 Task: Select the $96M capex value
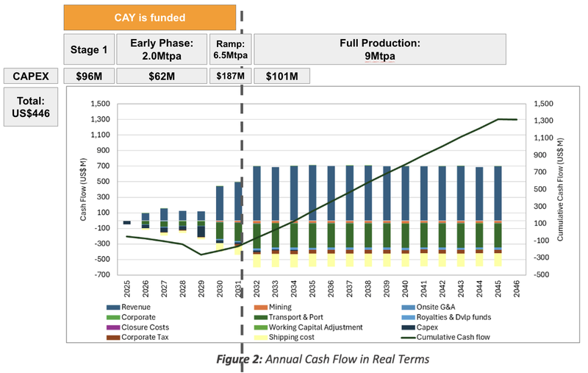[88, 76]
